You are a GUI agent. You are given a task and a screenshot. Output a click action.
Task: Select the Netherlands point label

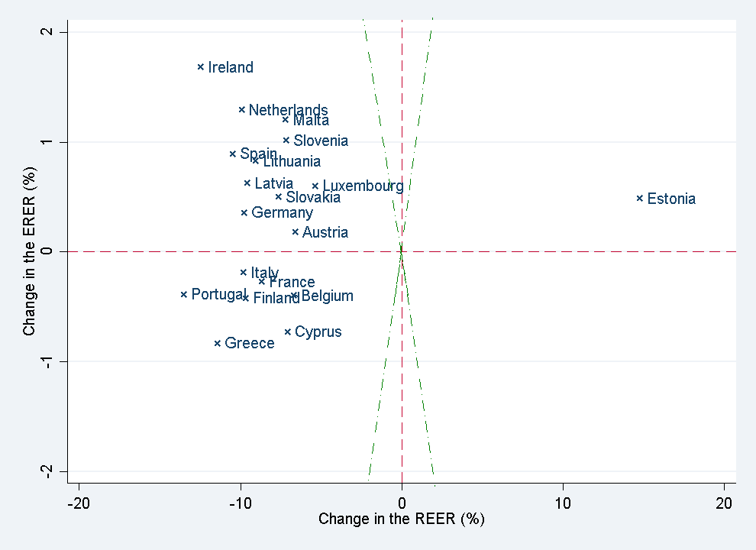pyautogui.click(x=289, y=110)
